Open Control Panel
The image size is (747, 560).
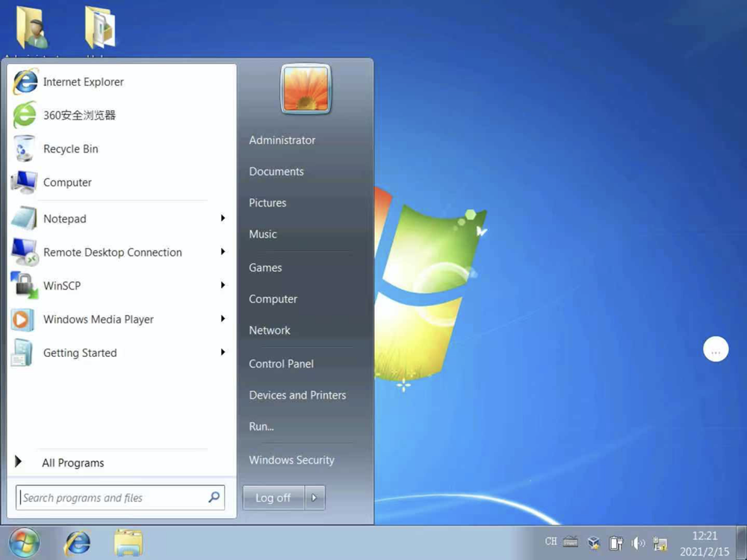pyautogui.click(x=281, y=364)
